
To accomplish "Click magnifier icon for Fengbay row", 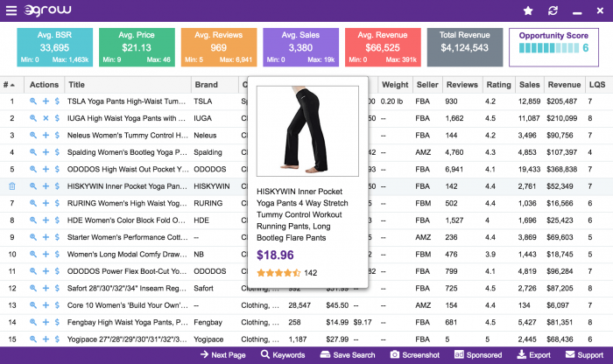I will (33, 322).
